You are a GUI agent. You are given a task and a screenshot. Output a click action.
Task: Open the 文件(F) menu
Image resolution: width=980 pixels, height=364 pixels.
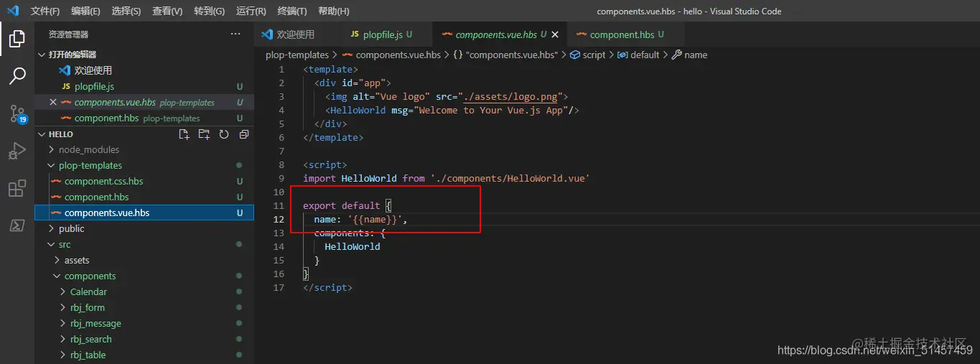click(x=45, y=11)
